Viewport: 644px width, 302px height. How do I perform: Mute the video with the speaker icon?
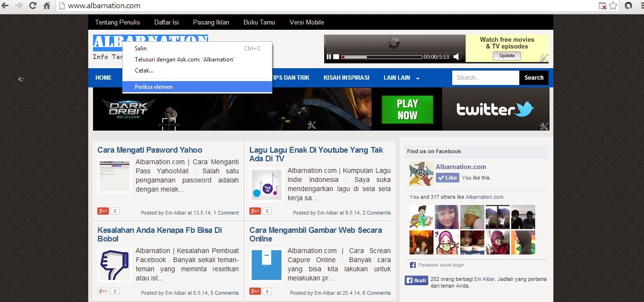(x=457, y=57)
